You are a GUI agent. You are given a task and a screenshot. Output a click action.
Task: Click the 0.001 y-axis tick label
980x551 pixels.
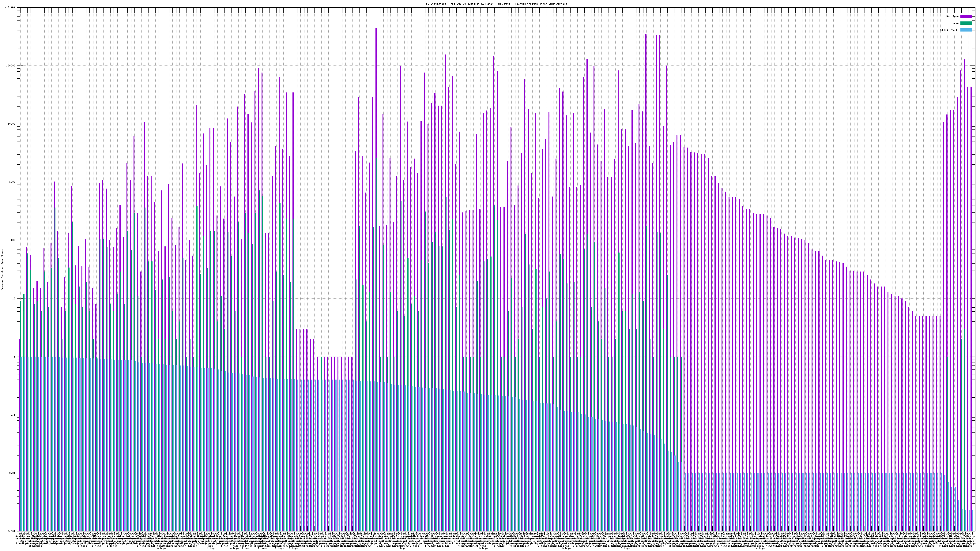pos(11,531)
